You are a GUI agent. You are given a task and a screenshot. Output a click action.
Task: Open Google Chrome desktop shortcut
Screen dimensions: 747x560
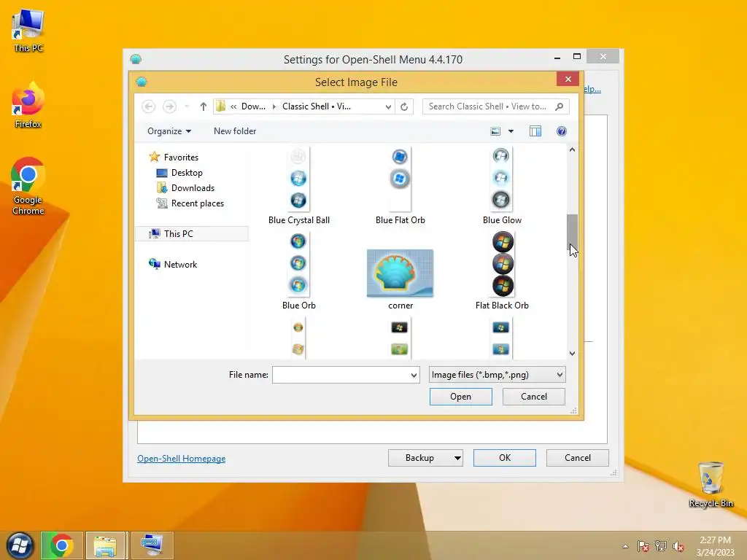[x=28, y=186]
